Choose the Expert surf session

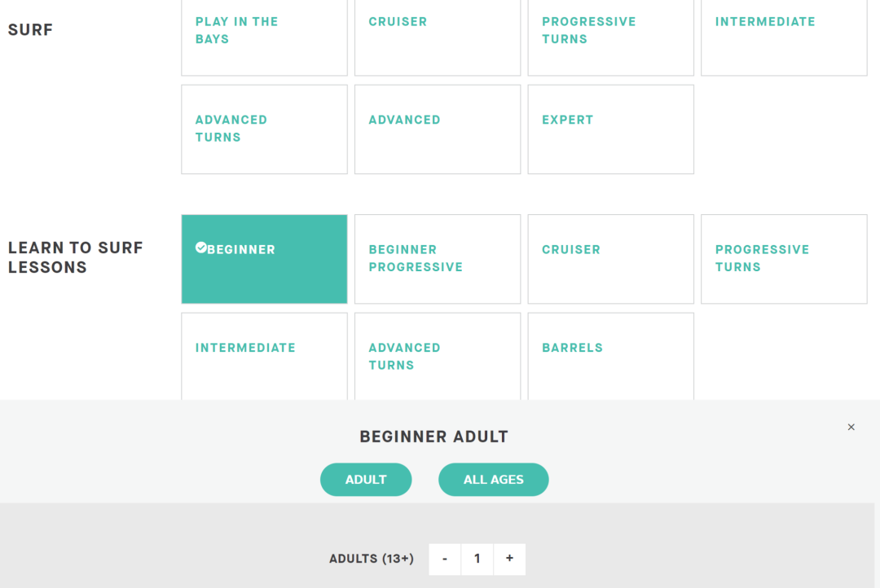pyautogui.click(x=610, y=129)
